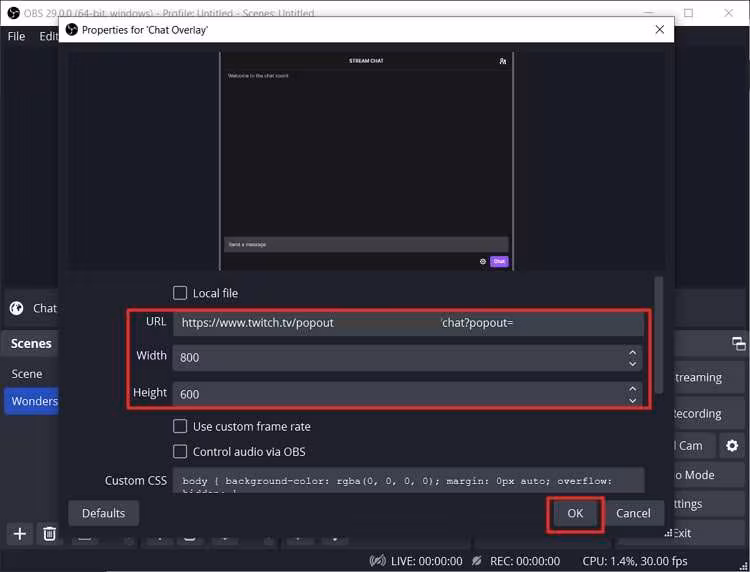Click the Scenes panel header
This screenshot has height=572, width=750.
(x=31, y=343)
